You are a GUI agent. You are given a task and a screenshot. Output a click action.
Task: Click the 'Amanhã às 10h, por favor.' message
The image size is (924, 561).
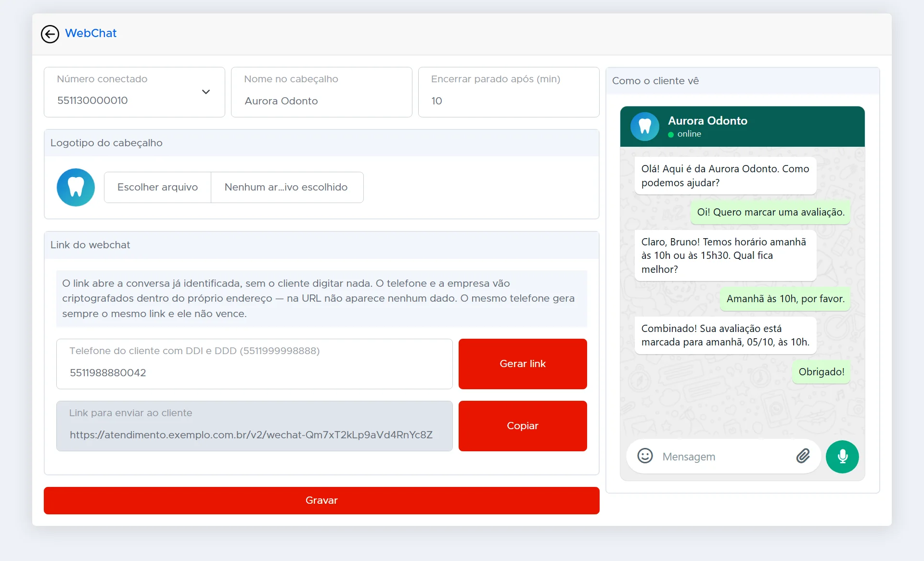tap(785, 299)
